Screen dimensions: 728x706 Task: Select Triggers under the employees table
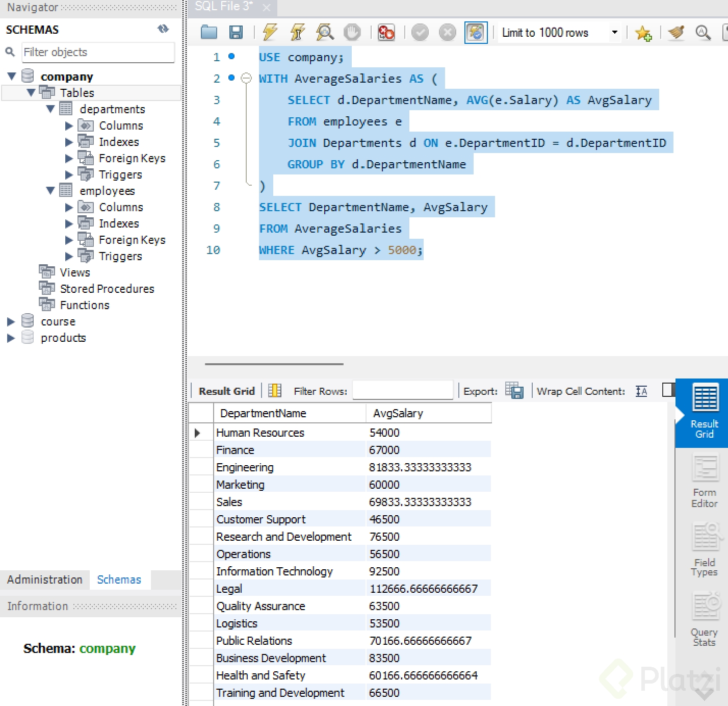tap(120, 256)
